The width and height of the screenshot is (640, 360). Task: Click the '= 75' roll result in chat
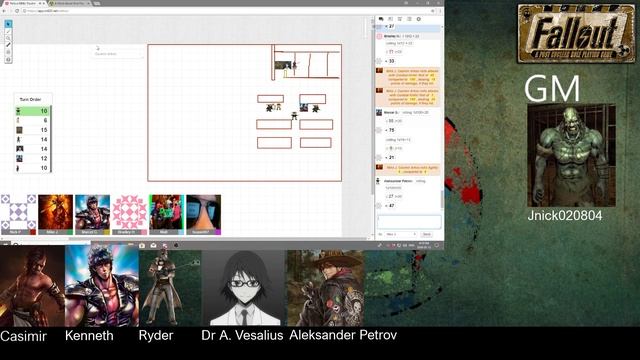click(x=390, y=130)
